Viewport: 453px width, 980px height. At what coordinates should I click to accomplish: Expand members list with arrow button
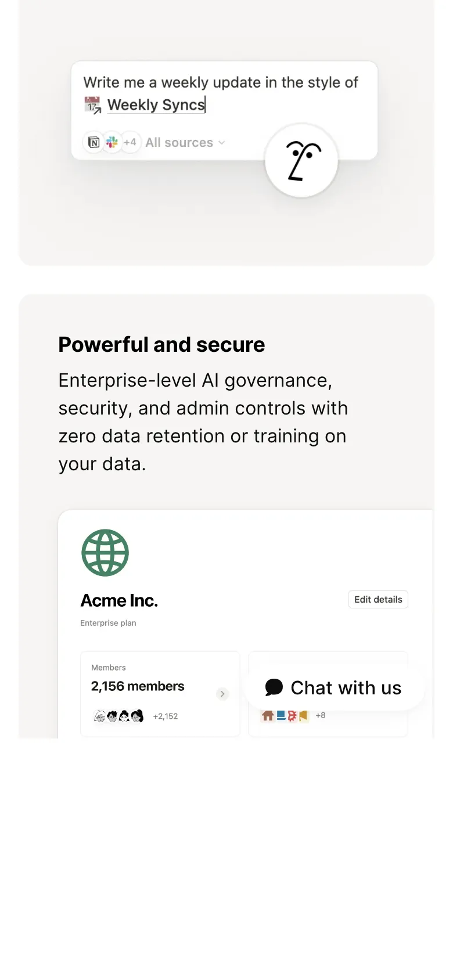point(222,694)
